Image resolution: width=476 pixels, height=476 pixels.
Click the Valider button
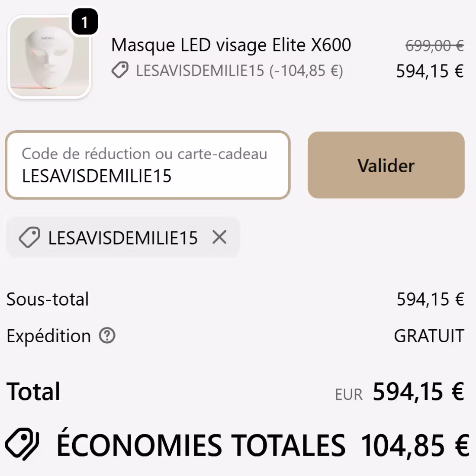point(386,165)
